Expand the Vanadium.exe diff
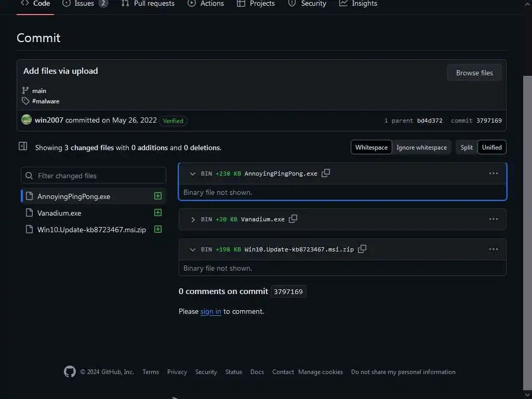Screen dimensions: 532x399 pyautogui.click(x=193, y=220)
